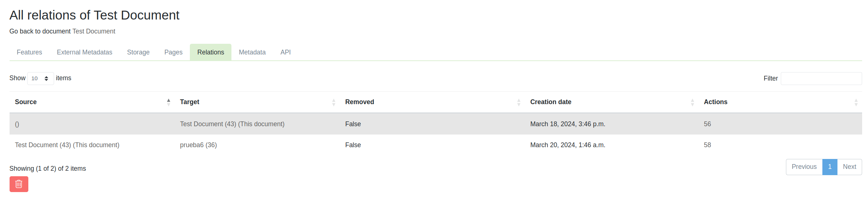Go back to Test Document link

click(x=94, y=31)
